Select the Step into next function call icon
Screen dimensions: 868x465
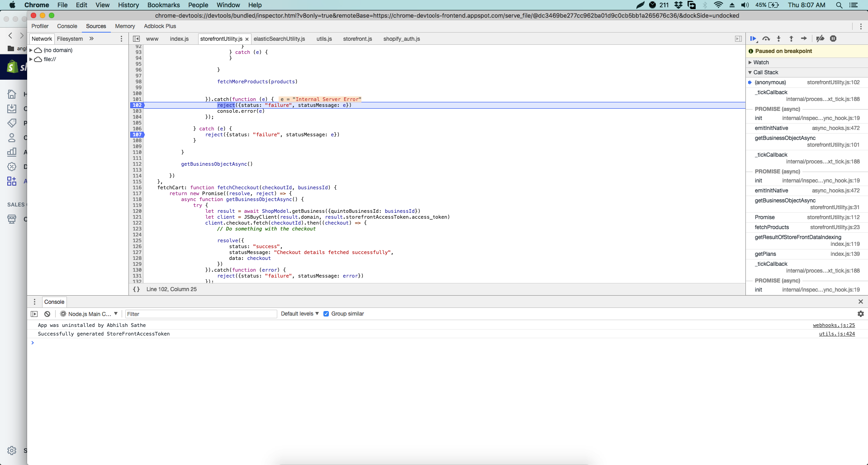pyautogui.click(x=779, y=39)
